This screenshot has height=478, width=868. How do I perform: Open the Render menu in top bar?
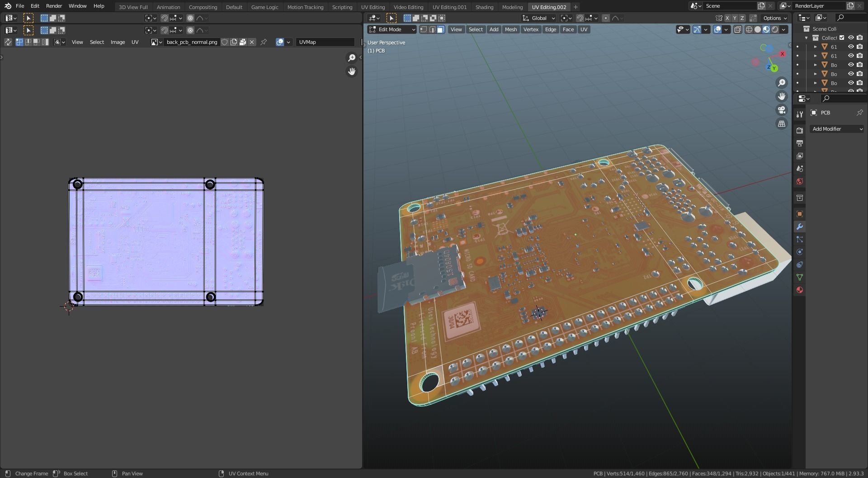54,6
